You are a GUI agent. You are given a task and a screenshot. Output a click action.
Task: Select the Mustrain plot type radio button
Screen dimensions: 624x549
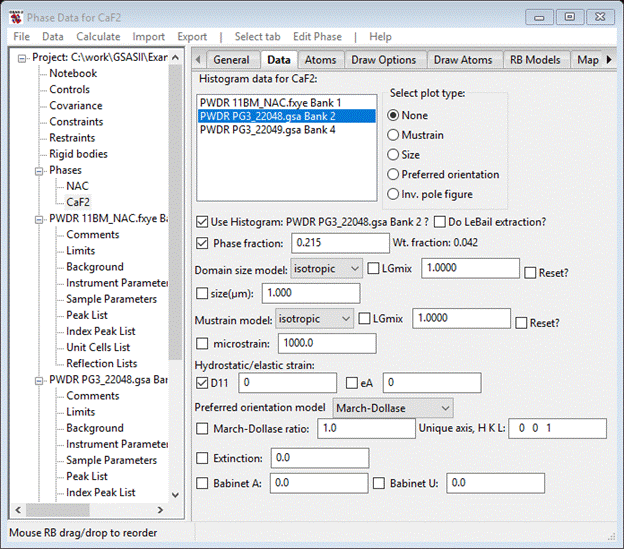pyautogui.click(x=394, y=135)
